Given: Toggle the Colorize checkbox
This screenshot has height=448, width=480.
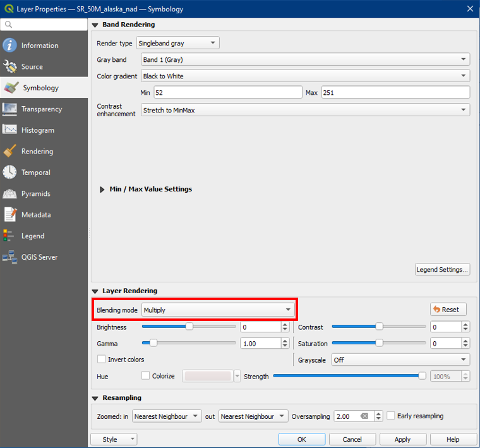Looking at the screenshot, I should tap(146, 376).
